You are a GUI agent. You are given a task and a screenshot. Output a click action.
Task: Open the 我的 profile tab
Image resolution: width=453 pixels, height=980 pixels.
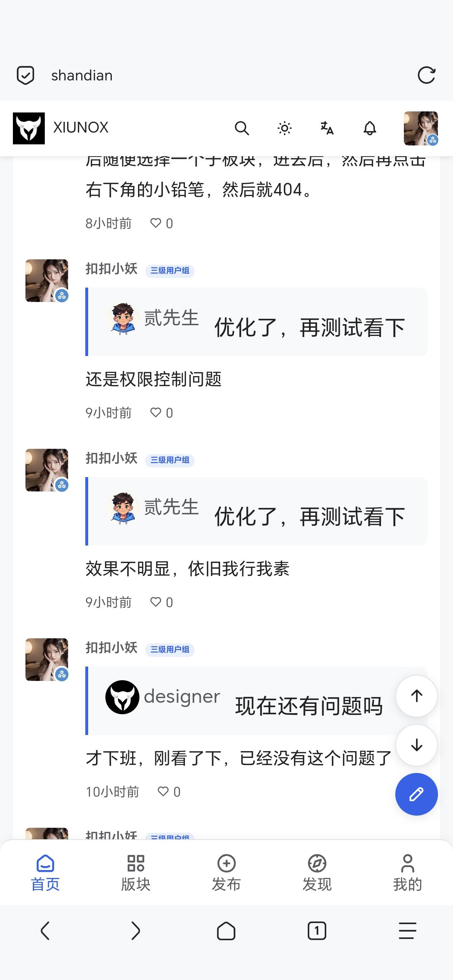click(408, 873)
